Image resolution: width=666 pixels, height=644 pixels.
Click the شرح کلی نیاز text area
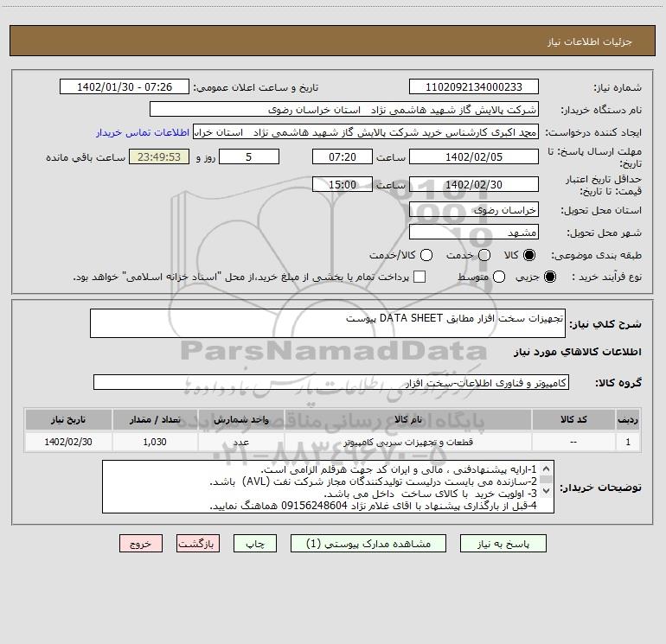[328, 323]
